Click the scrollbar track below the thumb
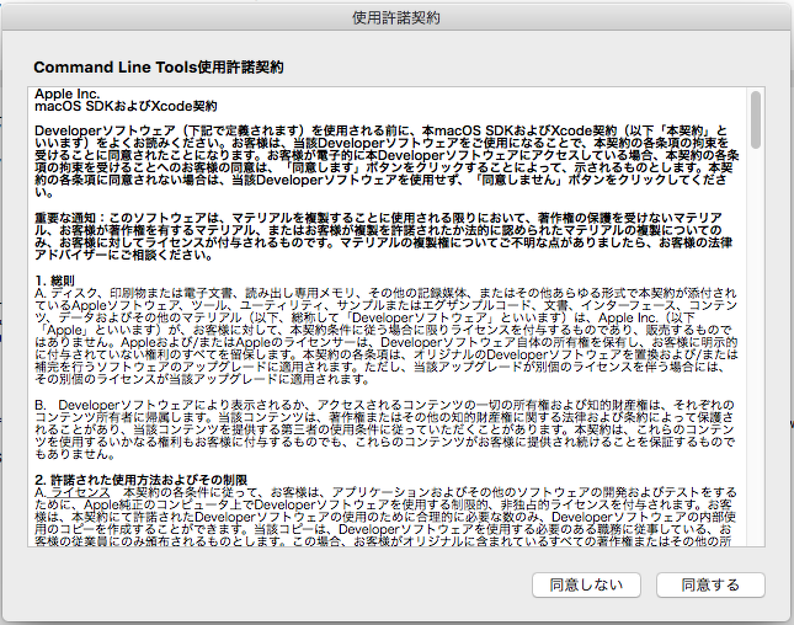The height and width of the screenshot is (625, 794). (x=755, y=350)
